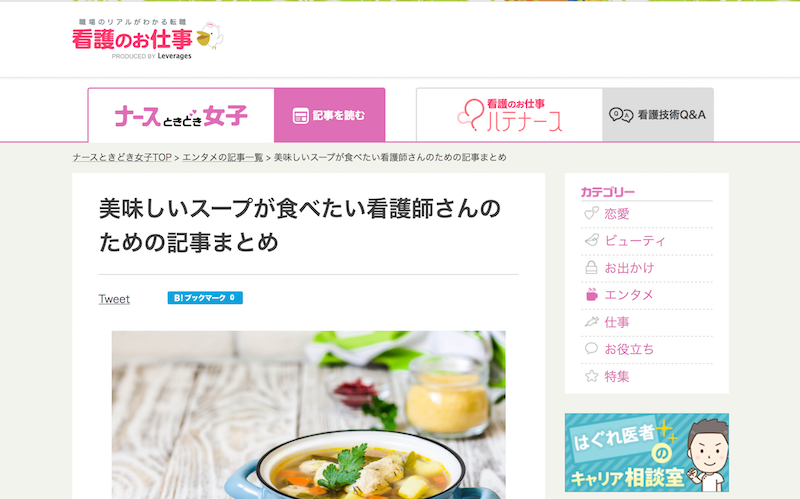
Task: Click the lipstick icon beside ビューティ
Action: [x=591, y=240]
